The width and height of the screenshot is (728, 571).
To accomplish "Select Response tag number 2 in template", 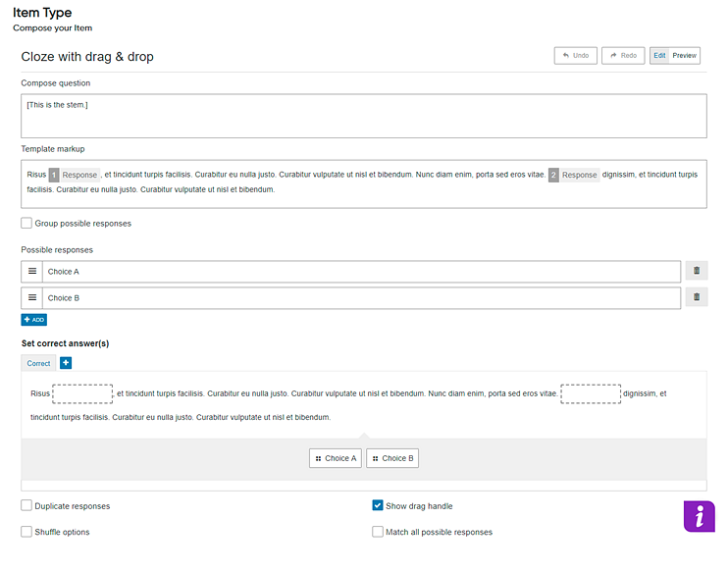I will coord(574,175).
